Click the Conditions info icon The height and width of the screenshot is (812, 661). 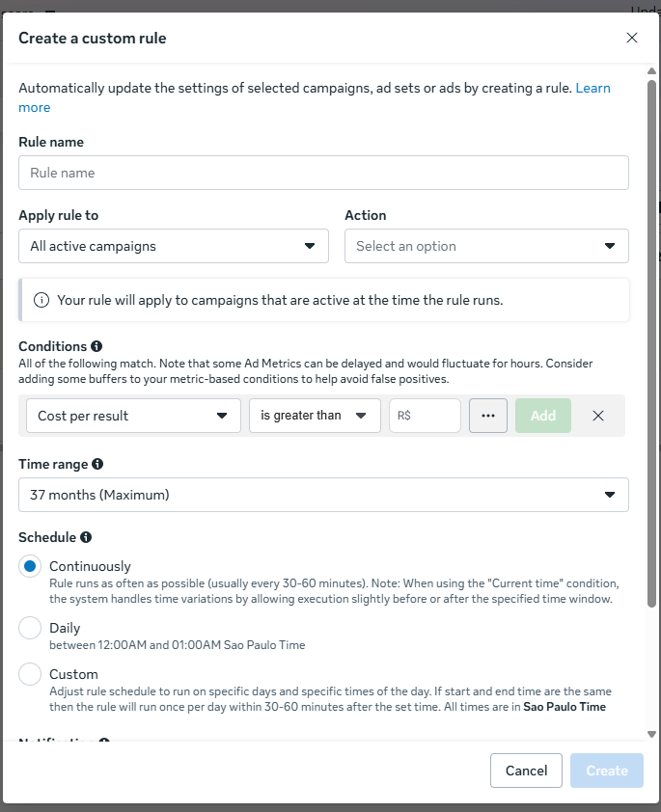pyautogui.click(x=96, y=346)
